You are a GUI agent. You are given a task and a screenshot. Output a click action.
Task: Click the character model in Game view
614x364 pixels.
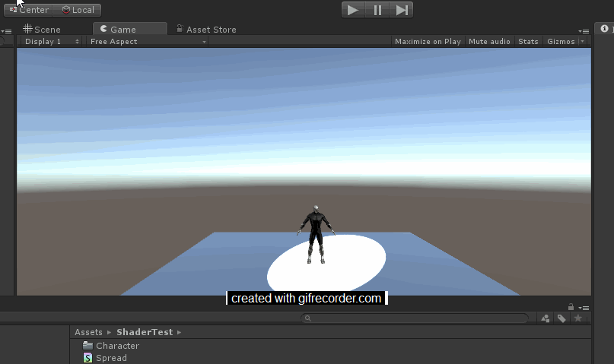(316, 235)
